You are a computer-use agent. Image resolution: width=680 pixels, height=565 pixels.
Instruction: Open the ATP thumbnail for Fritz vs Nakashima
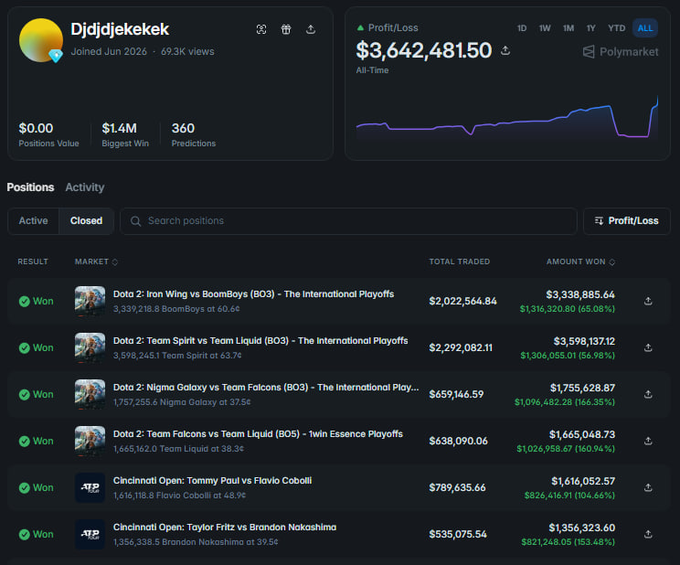(90, 534)
